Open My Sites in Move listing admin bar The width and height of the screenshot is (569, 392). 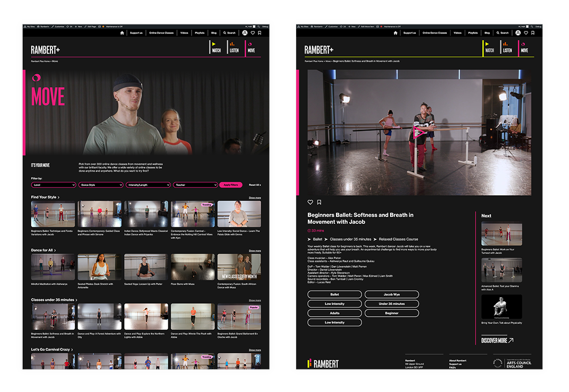[29, 27]
